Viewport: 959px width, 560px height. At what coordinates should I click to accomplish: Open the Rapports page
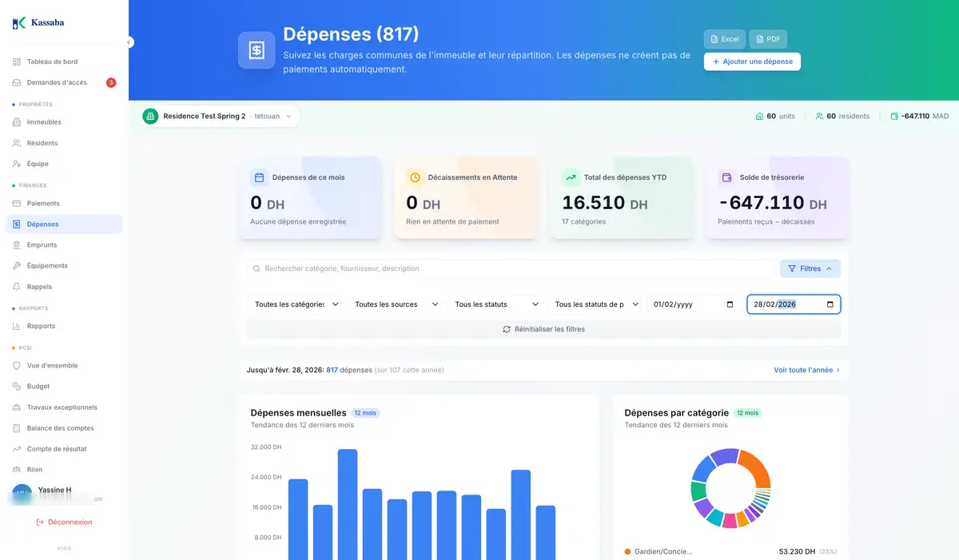pyautogui.click(x=64, y=326)
